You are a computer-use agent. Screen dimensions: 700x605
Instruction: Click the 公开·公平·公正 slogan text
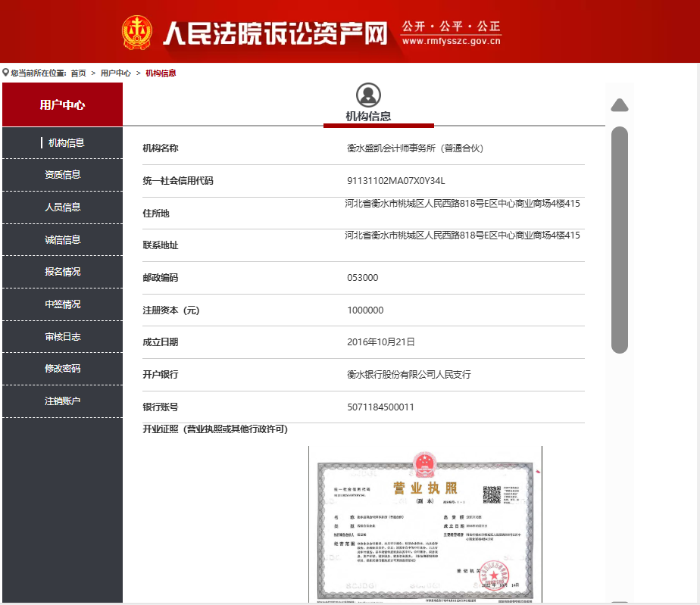(451, 27)
